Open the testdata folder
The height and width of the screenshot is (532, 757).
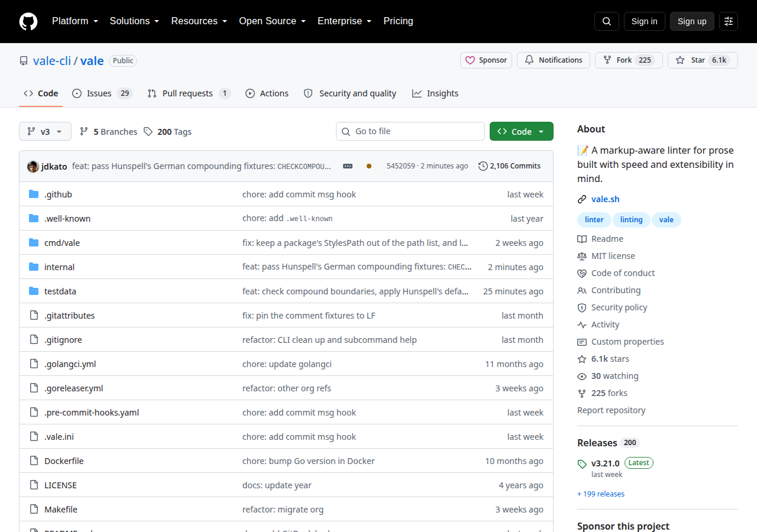60,291
